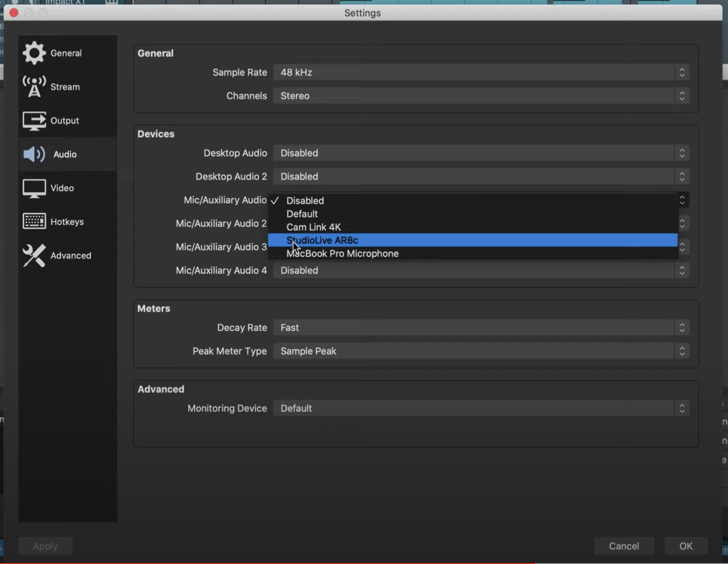The height and width of the screenshot is (564, 728).
Task: Switch to the Stream settings tab label
Action: pos(65,87)
